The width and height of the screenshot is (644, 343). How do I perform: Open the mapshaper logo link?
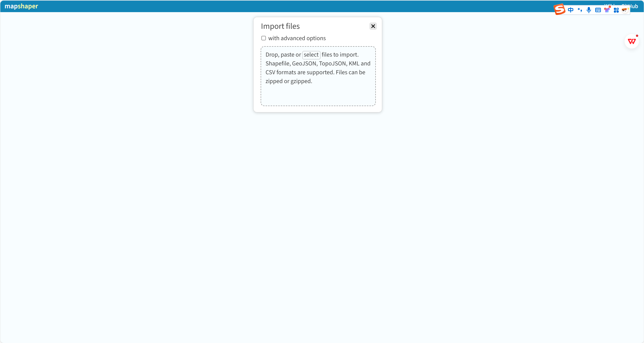(x=21, y=6)
